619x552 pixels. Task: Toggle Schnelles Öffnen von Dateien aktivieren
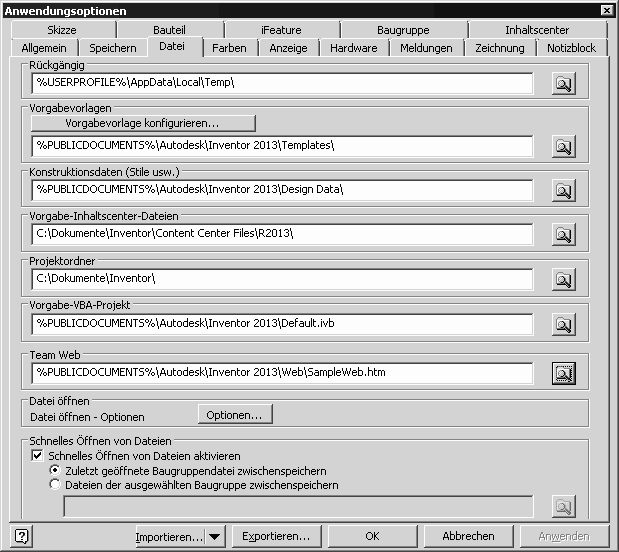tap(38, 456)
